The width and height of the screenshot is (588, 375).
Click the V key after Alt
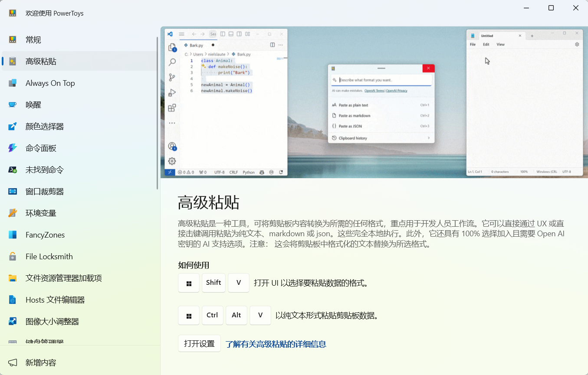[x=260, y=315]
